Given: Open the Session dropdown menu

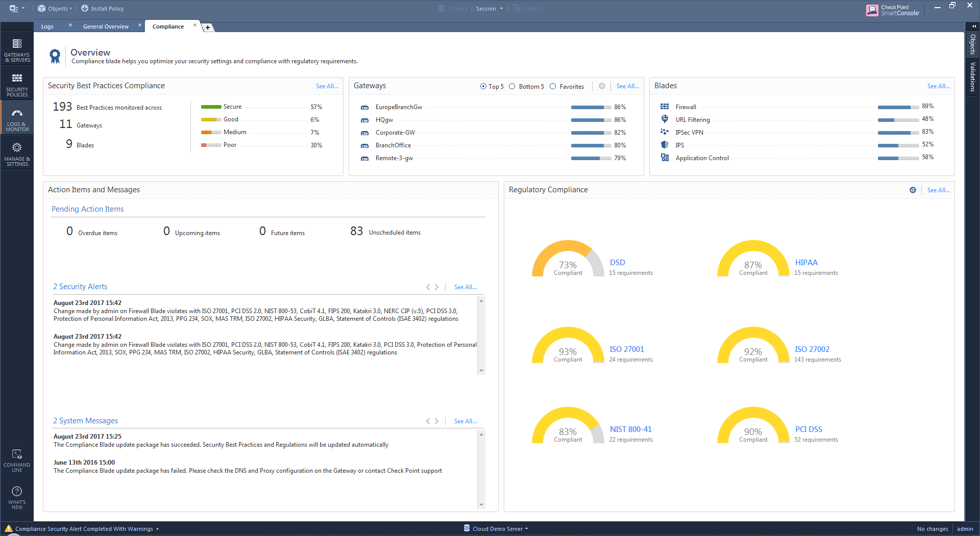Looking at the screenshot, I should pos(489,8).
